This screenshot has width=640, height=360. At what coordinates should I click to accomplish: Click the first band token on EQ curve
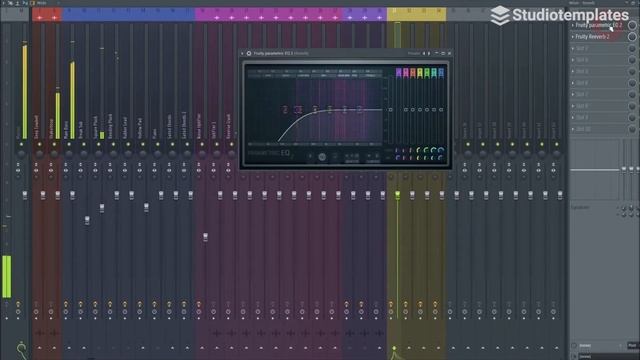pyautogui.click(x=285, y=109)
